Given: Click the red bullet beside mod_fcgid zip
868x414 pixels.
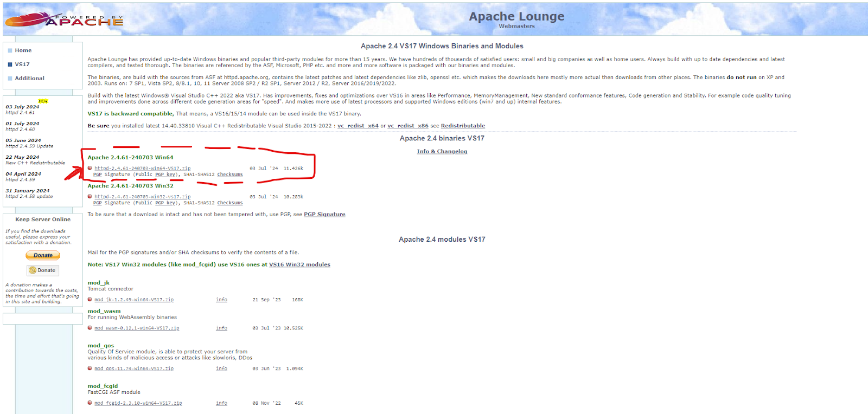Looking at the screenshot, I should point(90,403).
